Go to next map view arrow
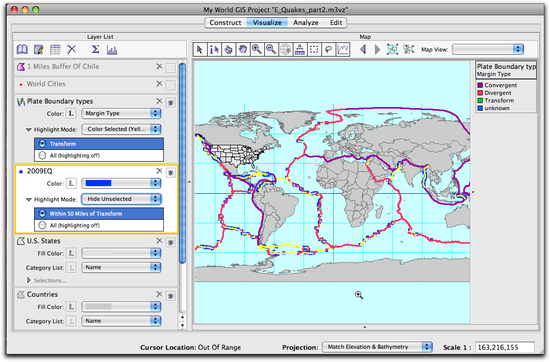 tap(377, 49)
